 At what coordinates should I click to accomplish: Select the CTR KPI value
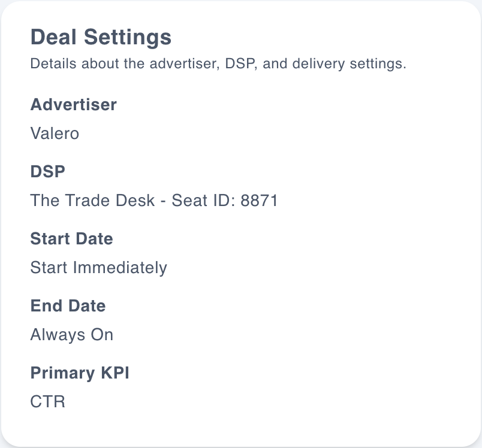click(47, 402)
